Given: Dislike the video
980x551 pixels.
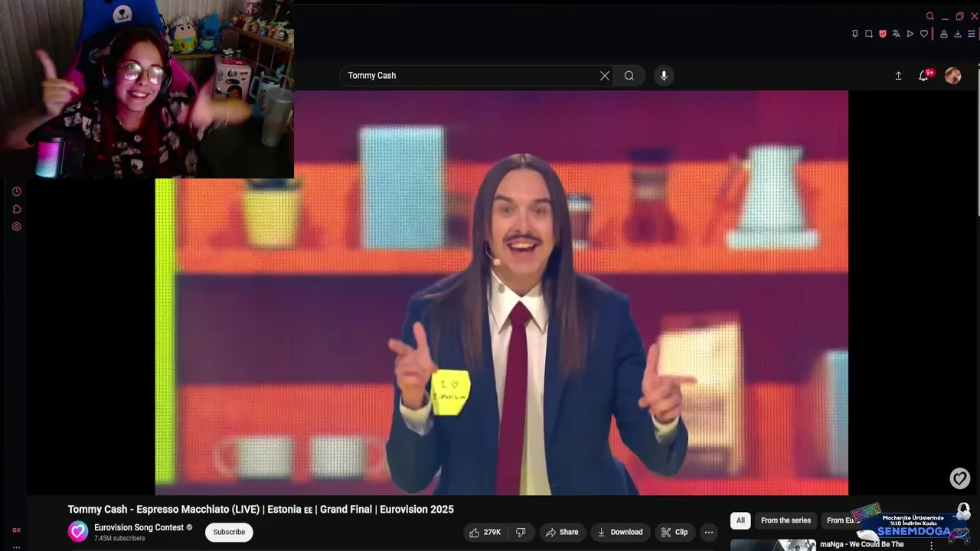Looking at the screenshot, I should coord(521,532).
